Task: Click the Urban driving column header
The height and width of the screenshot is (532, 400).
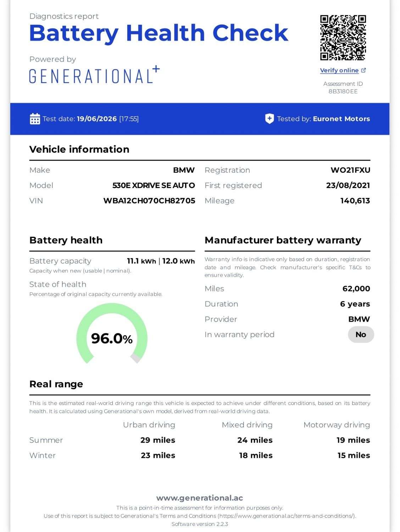Action: click(149, 425)
